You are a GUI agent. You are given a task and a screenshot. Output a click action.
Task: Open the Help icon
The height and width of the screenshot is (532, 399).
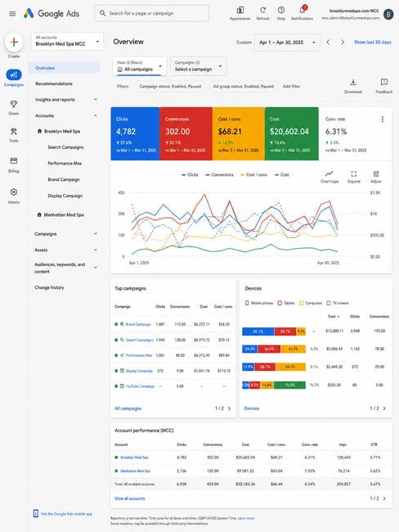tap(281, 10)
